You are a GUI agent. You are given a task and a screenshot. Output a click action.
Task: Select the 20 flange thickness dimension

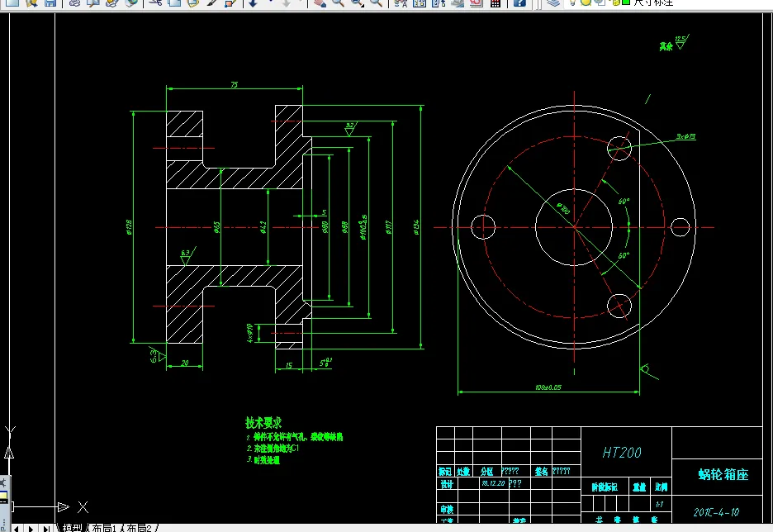coord(185,363)
